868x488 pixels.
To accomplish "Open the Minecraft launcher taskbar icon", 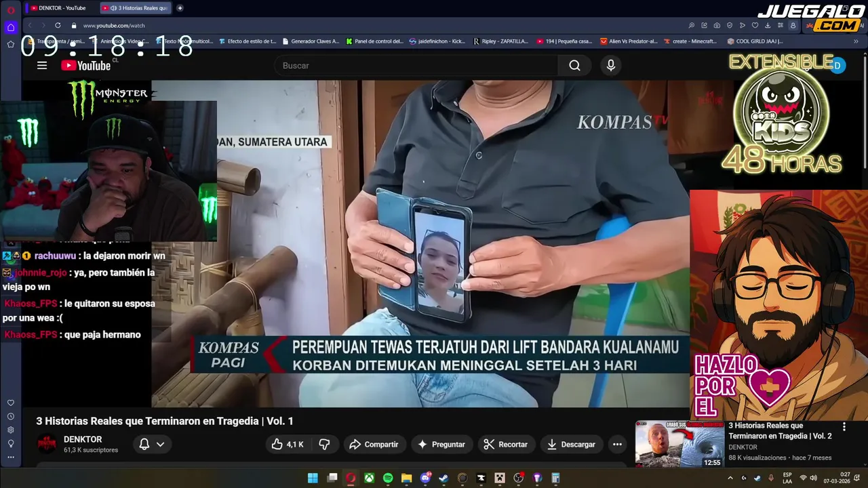I will coord(500,478).
